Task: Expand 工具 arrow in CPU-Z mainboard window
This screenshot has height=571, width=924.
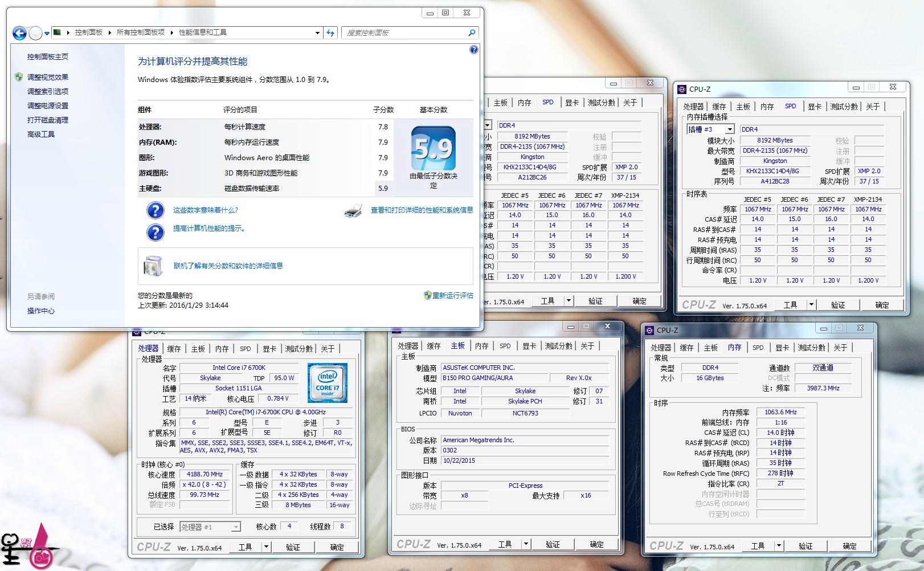Action: (526, 544)
